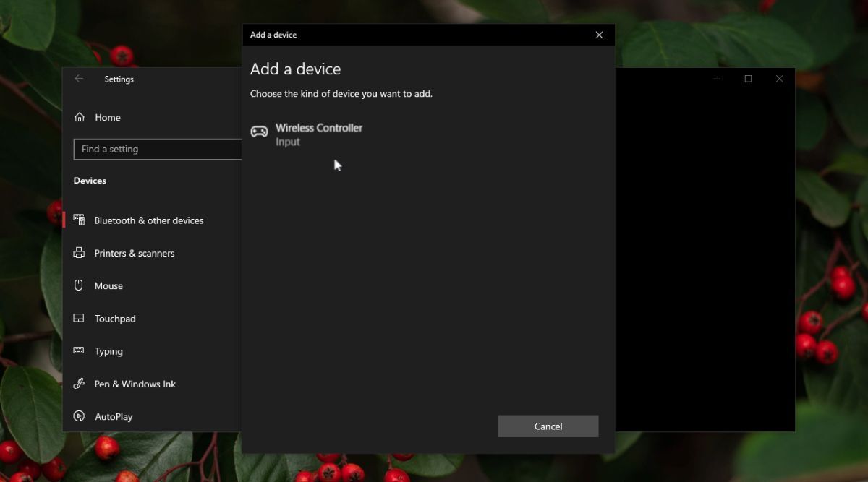Viewport: 868px width, 482px height.
Task: Click the Pen & Windows Ink icon
Action: pos(79,384)
